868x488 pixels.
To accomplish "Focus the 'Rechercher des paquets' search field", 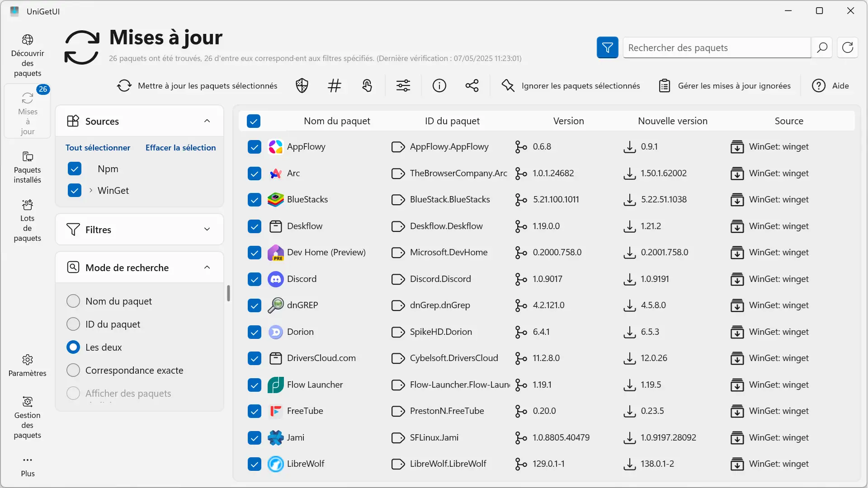I will tap(717, 47).
